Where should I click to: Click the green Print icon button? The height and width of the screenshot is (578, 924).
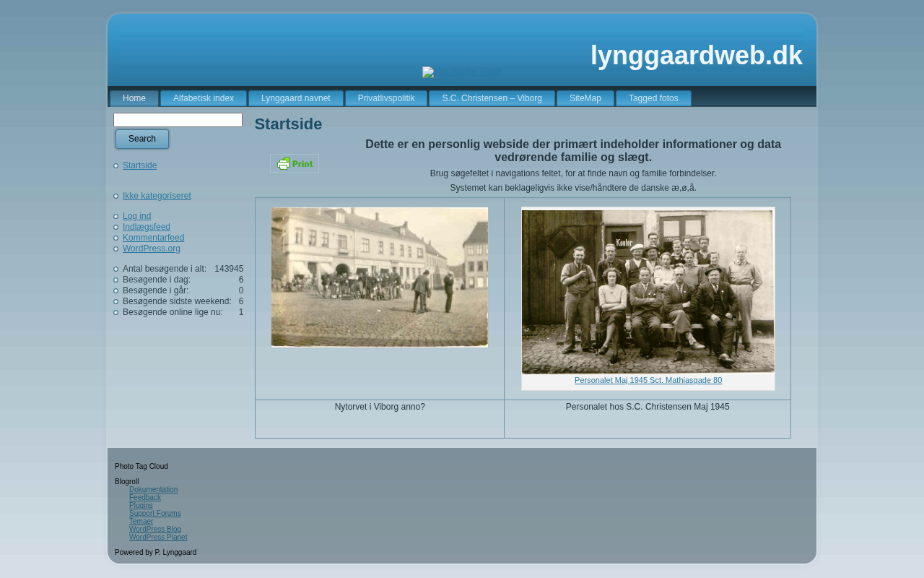[295, 164]
